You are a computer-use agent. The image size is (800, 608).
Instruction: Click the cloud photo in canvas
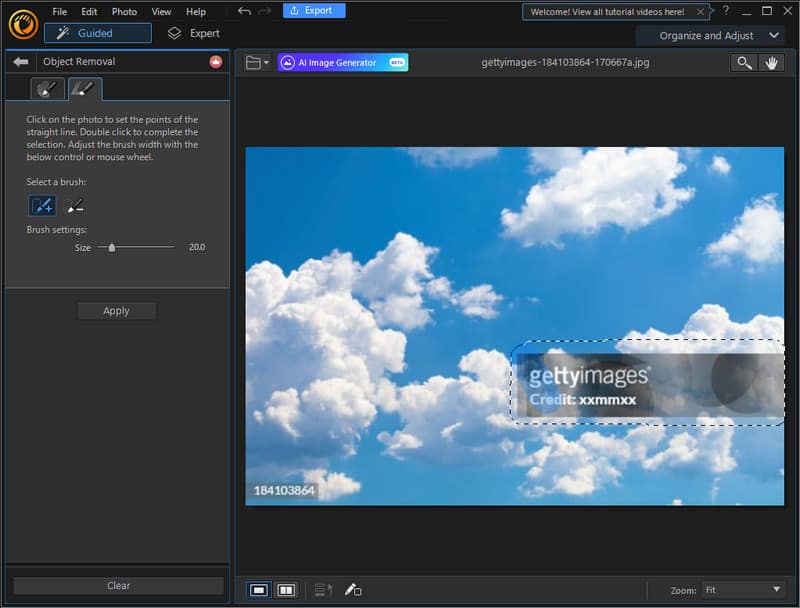pos(515,326)
